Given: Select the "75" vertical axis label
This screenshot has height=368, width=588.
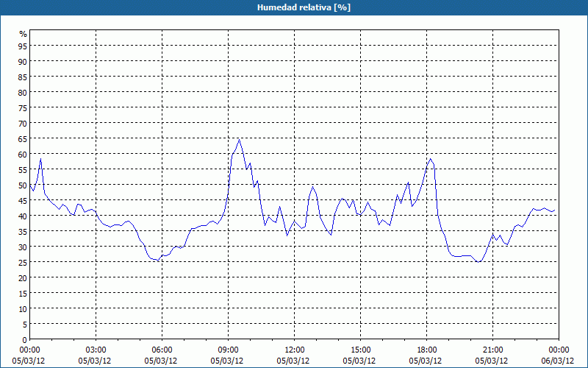Looking at the screenshot, I should click(23, 107).
